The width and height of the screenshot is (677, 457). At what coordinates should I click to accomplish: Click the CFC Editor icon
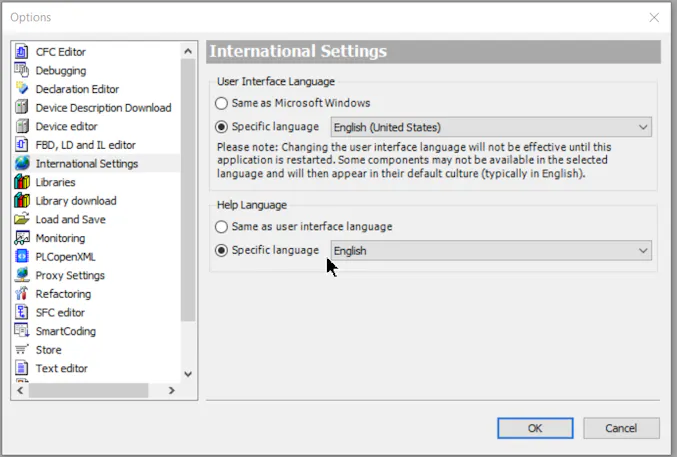pos(22,52)
